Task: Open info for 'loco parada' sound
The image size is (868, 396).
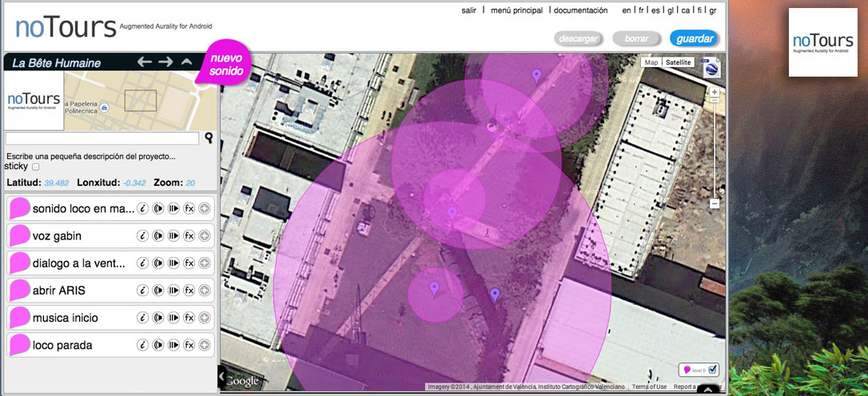Action: tap(143, 345)
